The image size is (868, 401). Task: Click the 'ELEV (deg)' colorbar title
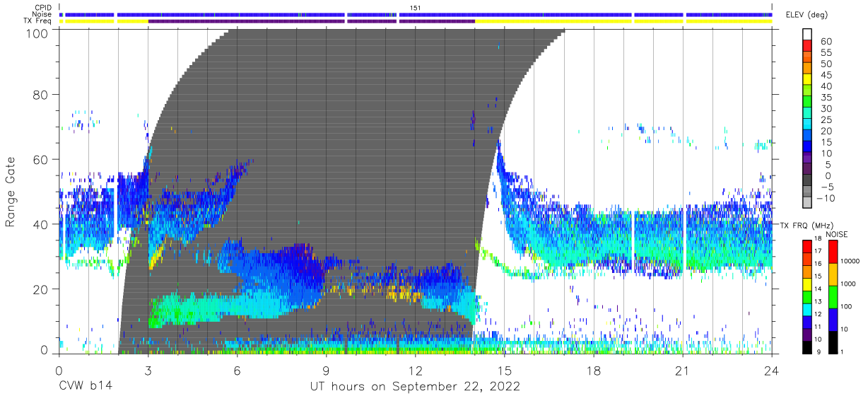coord(807,15)
